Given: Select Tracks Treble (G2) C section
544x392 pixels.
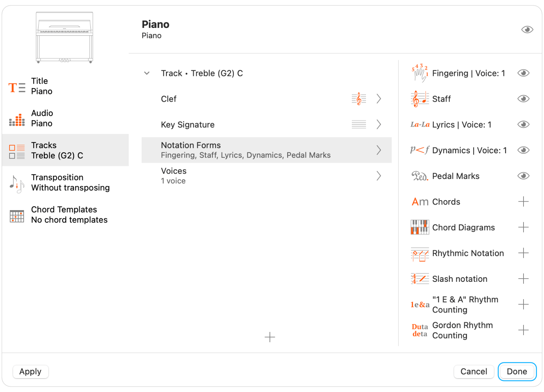Looking at the screenshot, I should coord(65,150).
